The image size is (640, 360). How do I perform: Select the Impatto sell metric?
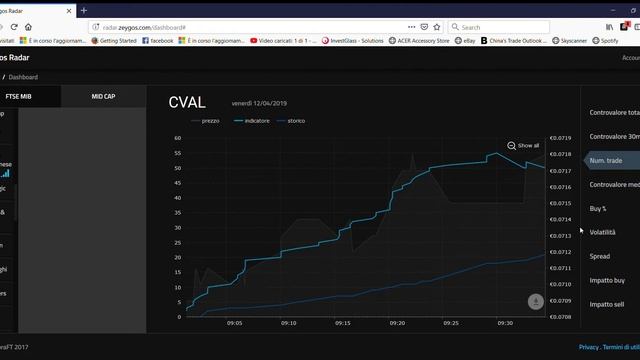click(x=607, y=304)
